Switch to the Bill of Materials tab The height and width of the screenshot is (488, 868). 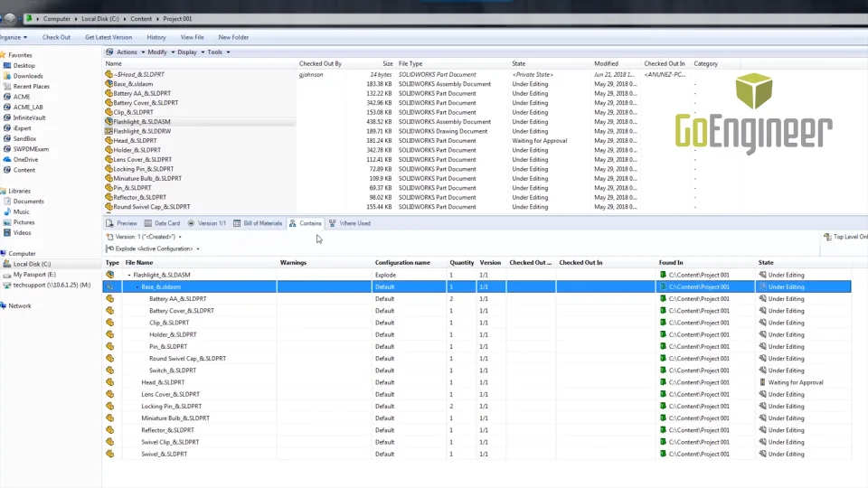[258, 223]
